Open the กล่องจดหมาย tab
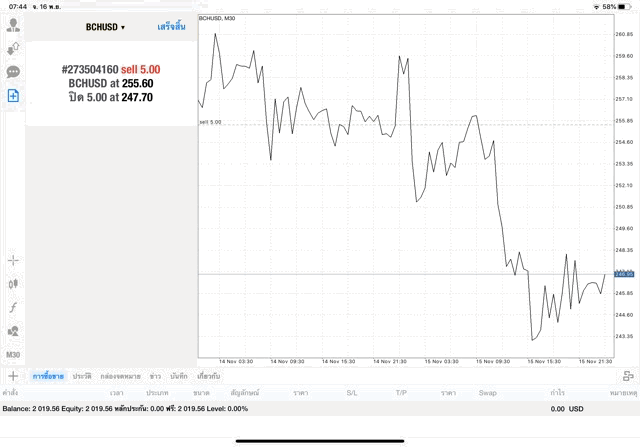The width and height of the screenshot is (640, 447). pyautogui.click(x=121, y=376)
